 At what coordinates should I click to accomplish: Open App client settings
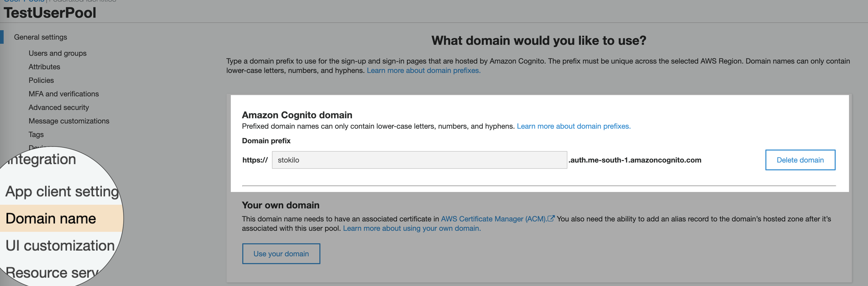62,191
